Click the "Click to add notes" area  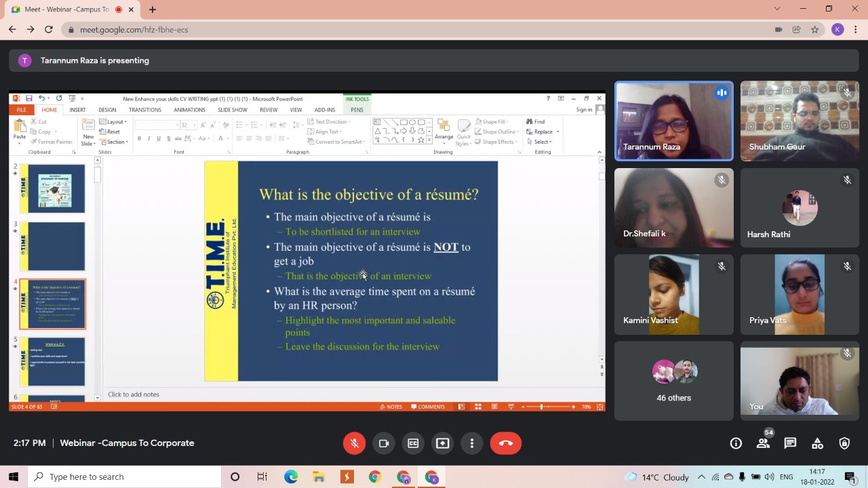[x=134, y=394]
